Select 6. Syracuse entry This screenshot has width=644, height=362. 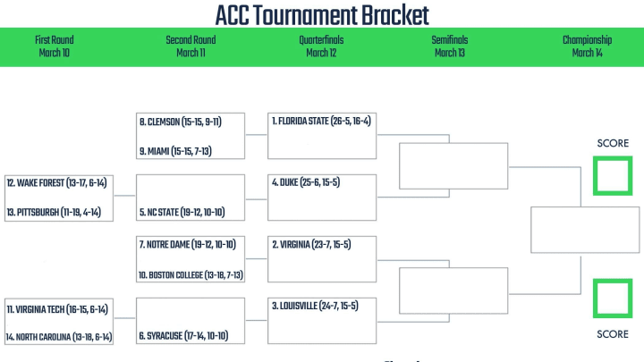click(183, 336)
